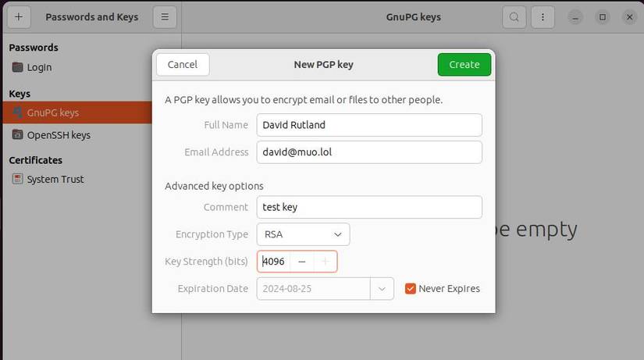
Task: Toggle the Never Expires checkbox
Action: pyautogui.click(x=411, y=288)
